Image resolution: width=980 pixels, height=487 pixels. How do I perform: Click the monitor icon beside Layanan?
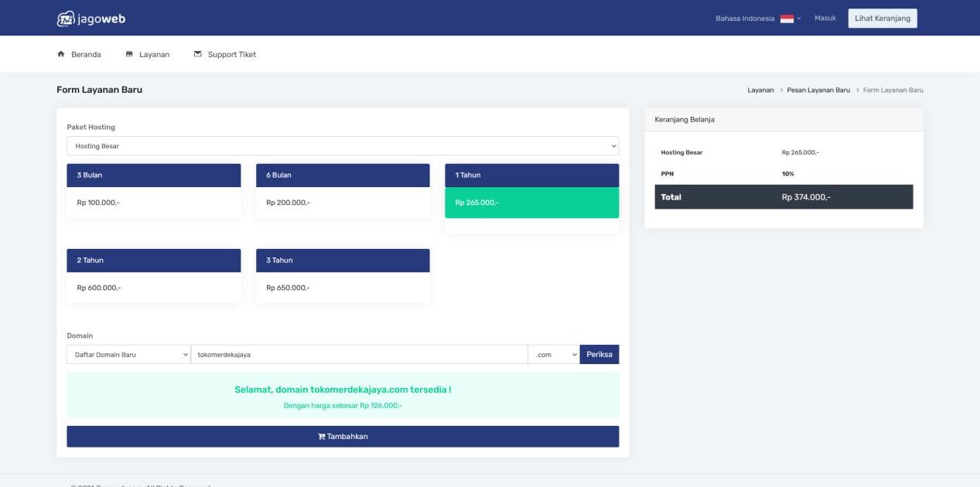coord(129,53)
